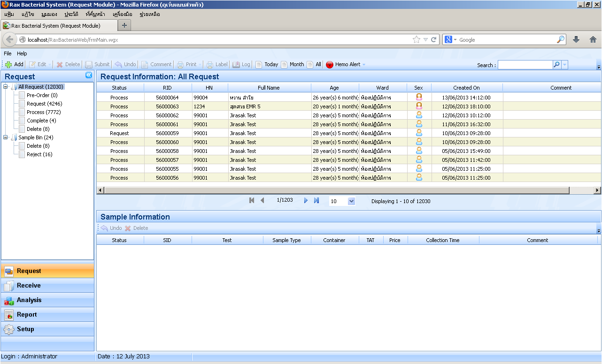Jump to last page of requests
The height and width of the screenshot is (364, 602).
point(316,201)
